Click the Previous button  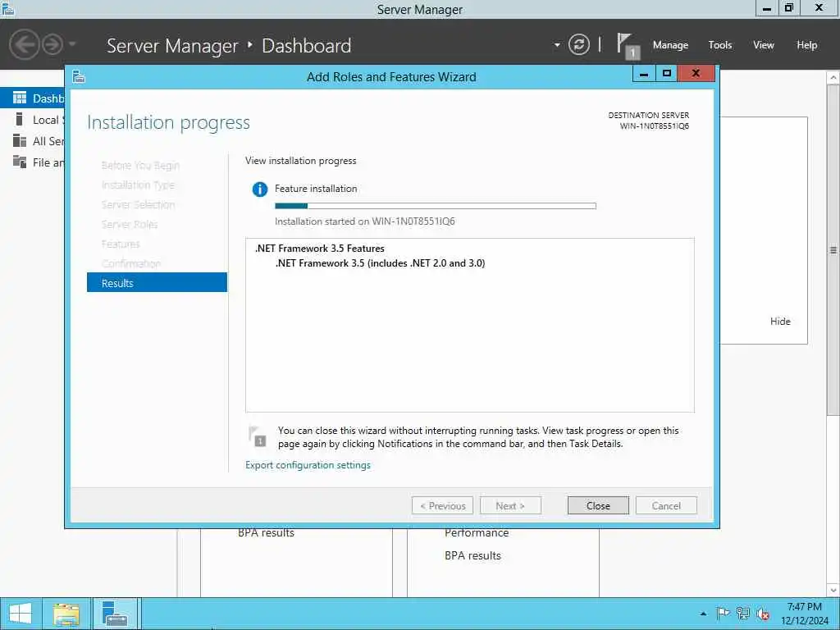(442, 505)
